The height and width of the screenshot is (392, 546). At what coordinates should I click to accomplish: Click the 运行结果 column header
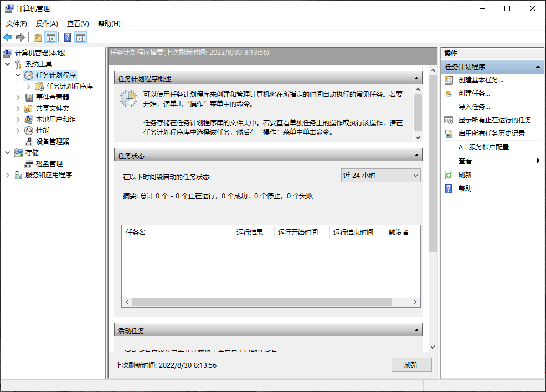coord(253,232)
